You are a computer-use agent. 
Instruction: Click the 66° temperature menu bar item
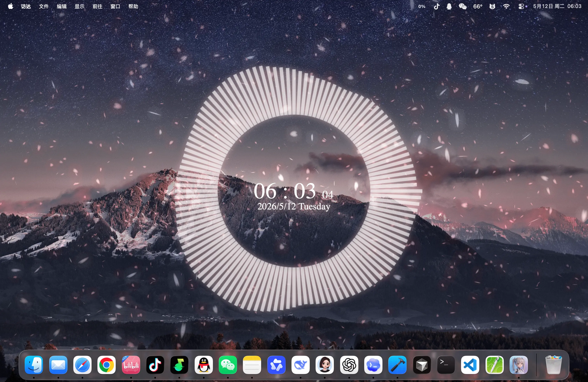point(478,6)
